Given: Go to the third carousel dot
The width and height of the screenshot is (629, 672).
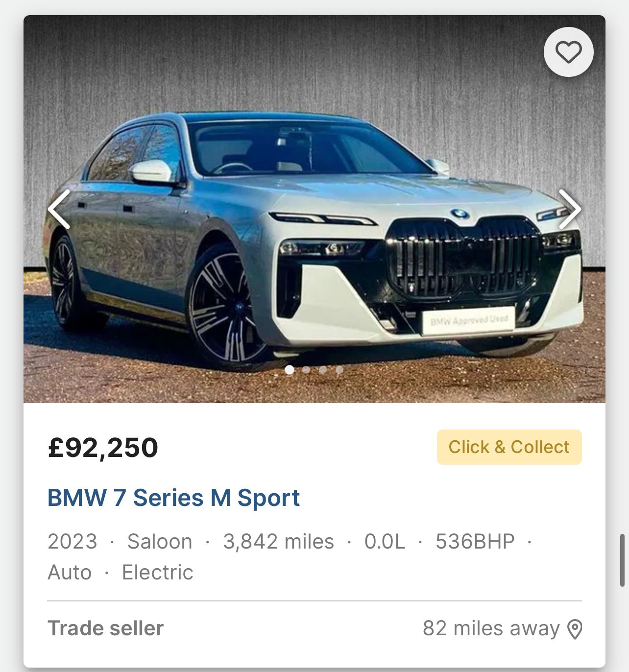Looking at the screenshot, I should pyautogui.click(x=323, y=370).
